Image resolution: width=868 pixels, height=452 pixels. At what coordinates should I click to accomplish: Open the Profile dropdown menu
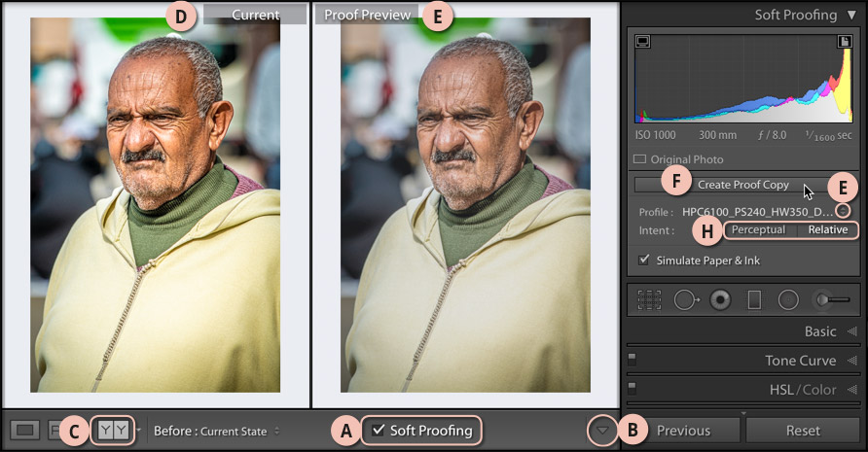pyautogui.click(x=843, y=210)
